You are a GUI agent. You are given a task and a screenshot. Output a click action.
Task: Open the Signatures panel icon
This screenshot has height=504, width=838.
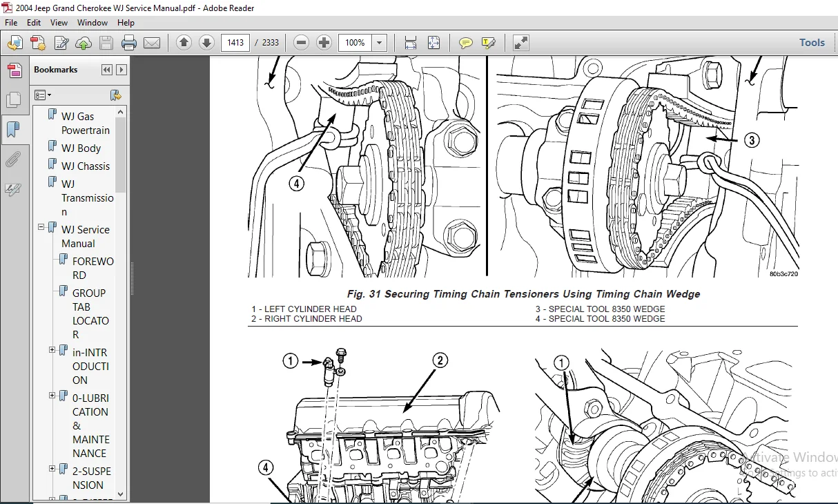click(14, 189)
